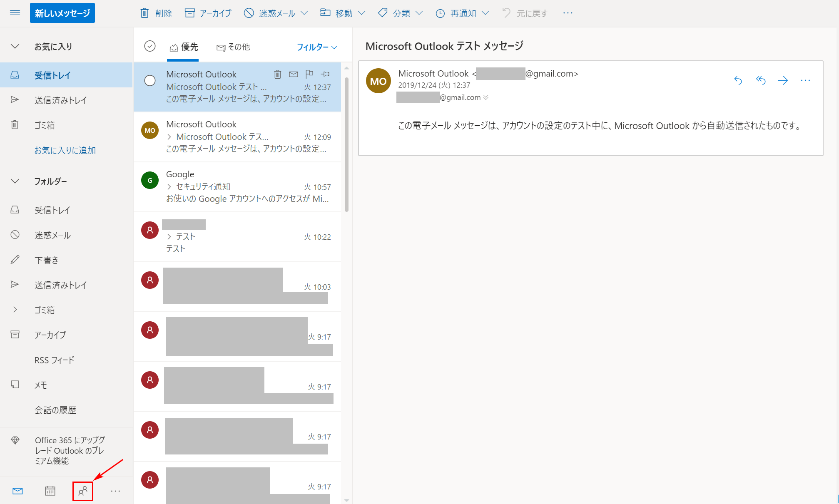Click the 新しいメッセージ button
This screenshot has height=504, width=839.
pyautogui.click(x=62, y=13)
